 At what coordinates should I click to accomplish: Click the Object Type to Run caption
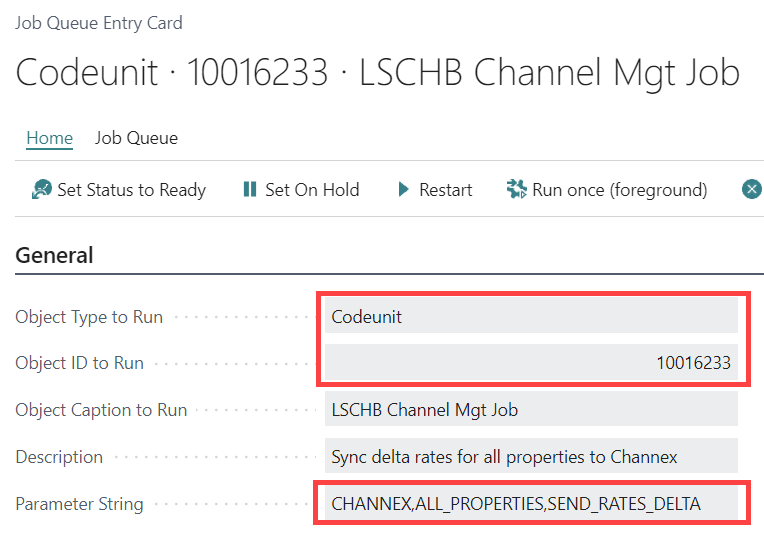pos(89,317)
